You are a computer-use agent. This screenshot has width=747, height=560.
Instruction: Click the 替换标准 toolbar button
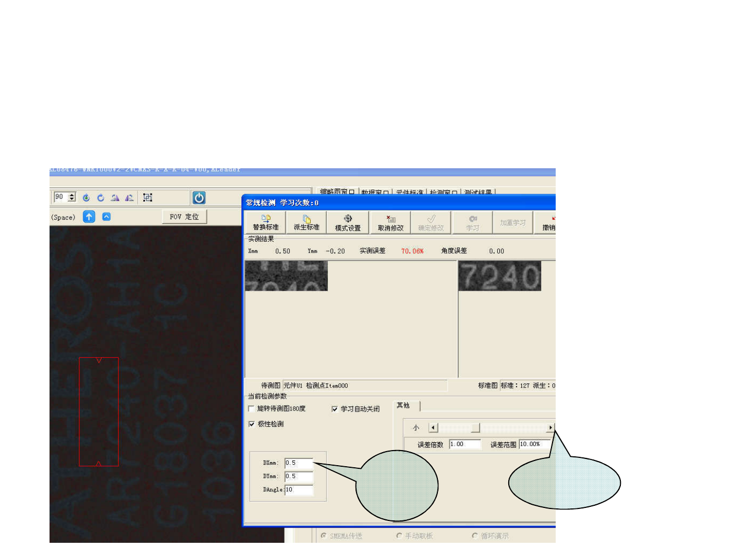point(265,222)
